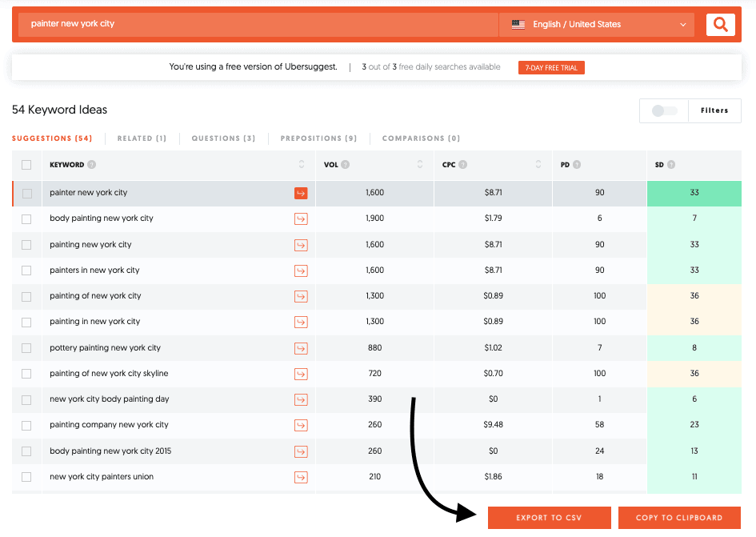Check the box for painting of new york city skyline
Viewport: 756px width, 537px height.
26,374
